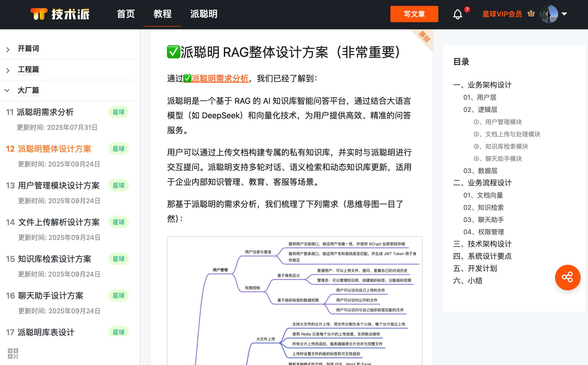Open the 派聪明需求分析 hyperlink in article
The height and width of the screenshot is (365, 588).
pyautogui.click(x=220, y=79)
